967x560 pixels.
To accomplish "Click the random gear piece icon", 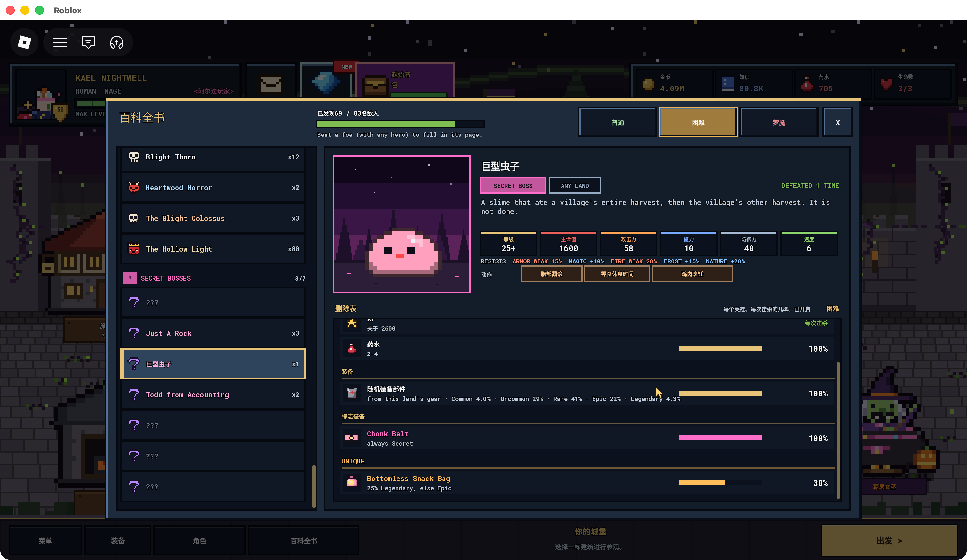I will tap(351, 393).
